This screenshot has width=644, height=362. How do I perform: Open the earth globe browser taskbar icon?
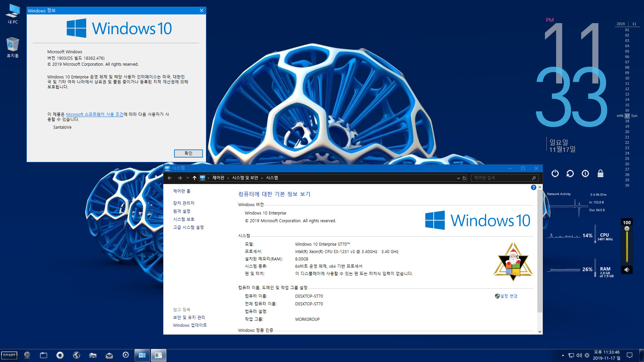point(76,355)
